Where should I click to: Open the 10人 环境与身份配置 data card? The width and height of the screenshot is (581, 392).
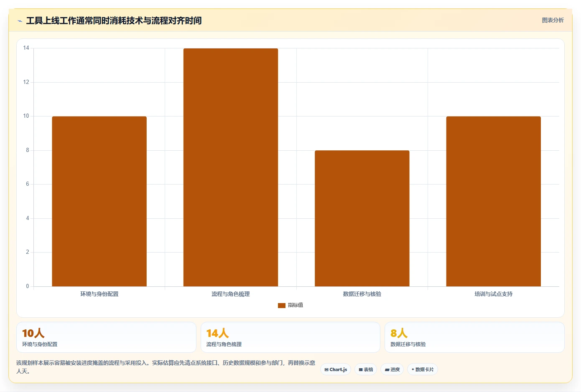click(106, 337)
